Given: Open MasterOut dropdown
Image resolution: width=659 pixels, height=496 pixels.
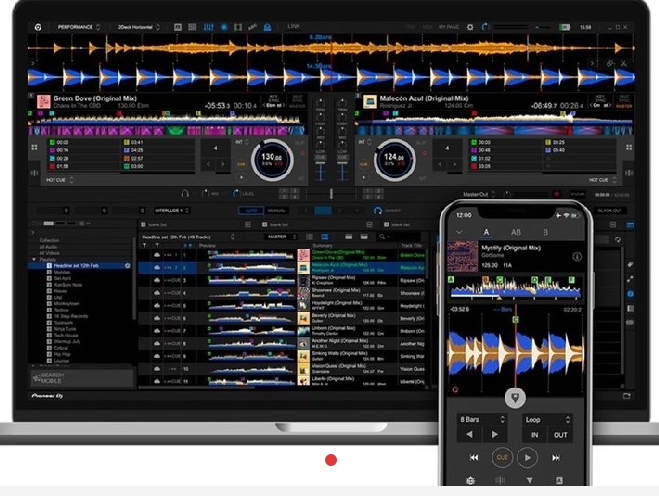Looking at the screenshot, I should pyautogui.click(x=479, y=194).
